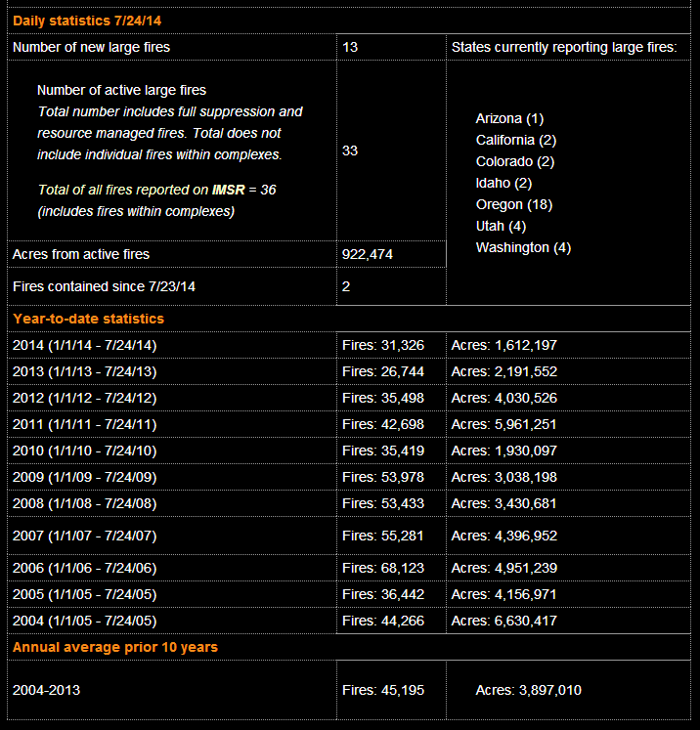Select the Acres: 5,961,251 cell for 2011
The image size is (700, 730).
(x=504, y=424)
